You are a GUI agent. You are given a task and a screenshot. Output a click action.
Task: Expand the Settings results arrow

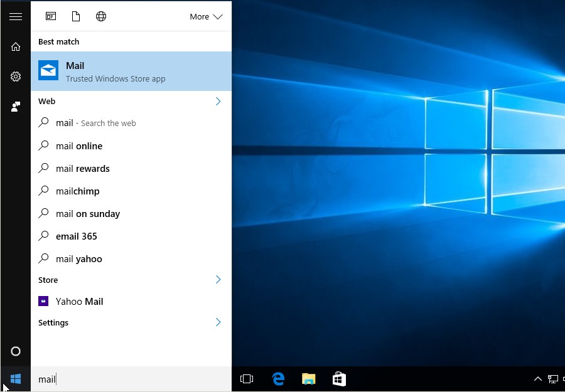click(218, 322)
